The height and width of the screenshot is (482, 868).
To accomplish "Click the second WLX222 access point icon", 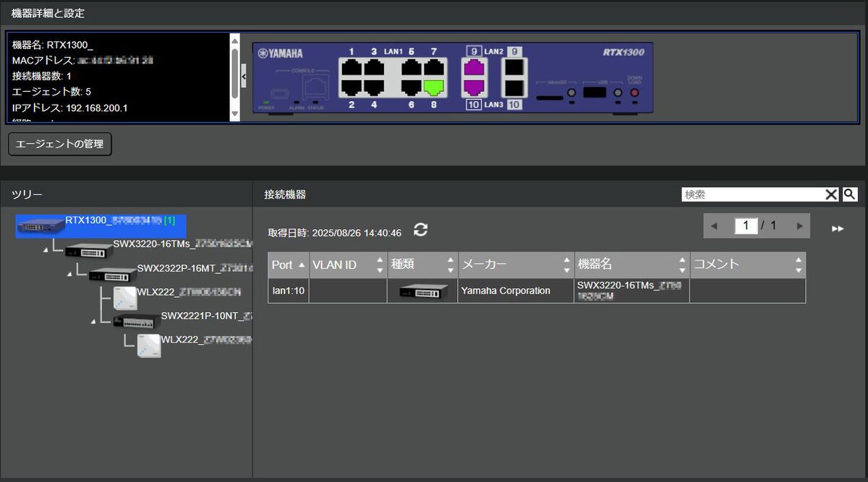I will [148, 345].
